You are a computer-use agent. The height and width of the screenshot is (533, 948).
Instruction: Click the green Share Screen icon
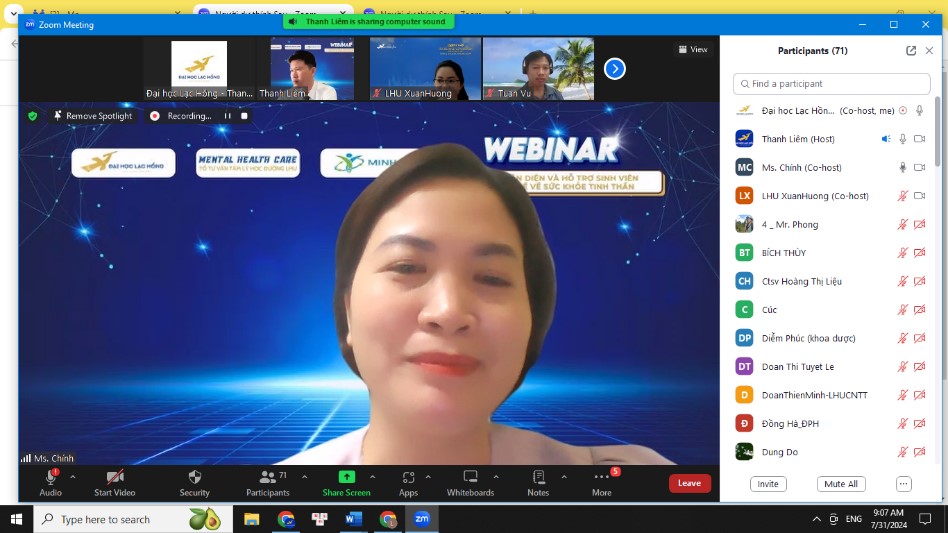(346, 477)
